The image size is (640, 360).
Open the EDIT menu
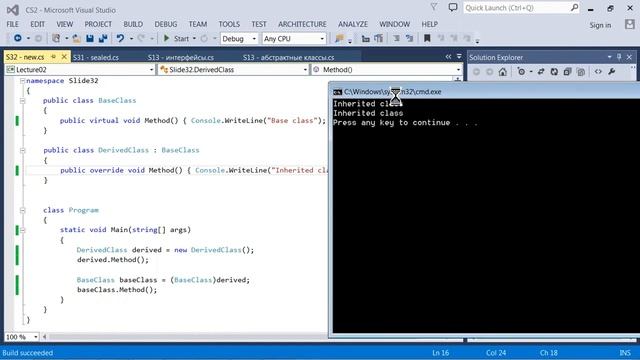pyautogui.click(x=38, y=24)
